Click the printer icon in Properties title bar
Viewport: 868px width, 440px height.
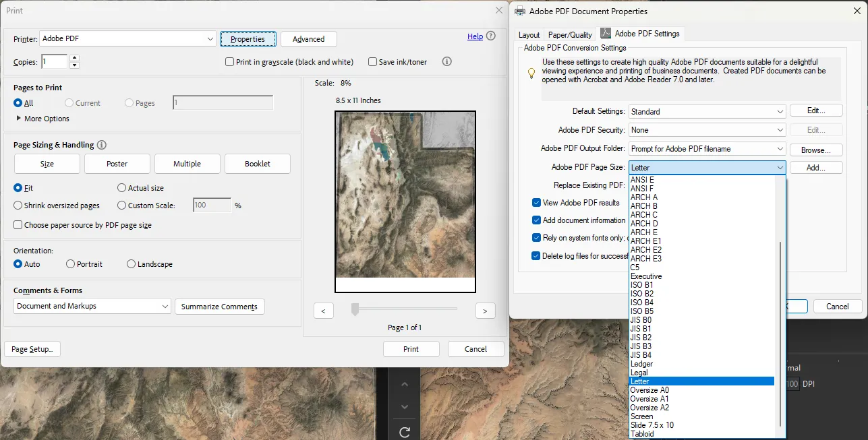521,11
